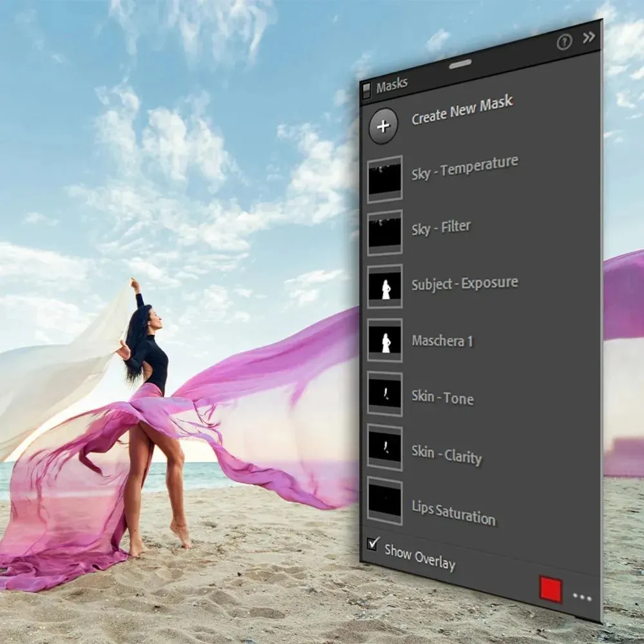Image resolution: width=644 pixels, height=644 pixels.
Task: Disable the Show Overlay checkbox
Action: pyautogui.click(x=373, y=544)
